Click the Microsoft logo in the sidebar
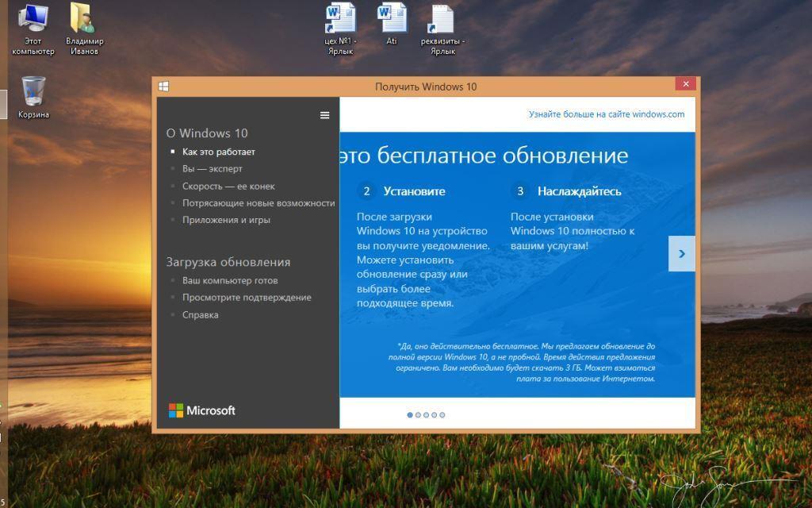Image resolution: width=812 pixels, height=508 pixels. pos(202,410)
